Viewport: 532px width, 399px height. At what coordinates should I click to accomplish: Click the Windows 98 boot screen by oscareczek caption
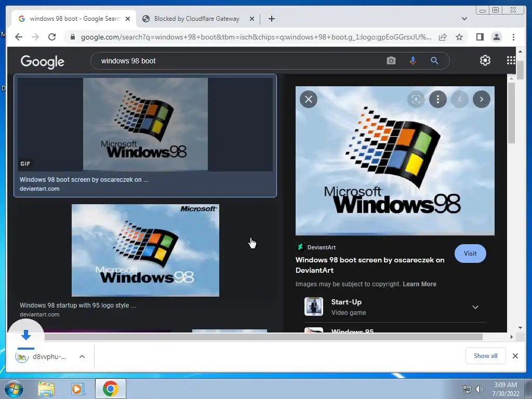pos(84,179)
